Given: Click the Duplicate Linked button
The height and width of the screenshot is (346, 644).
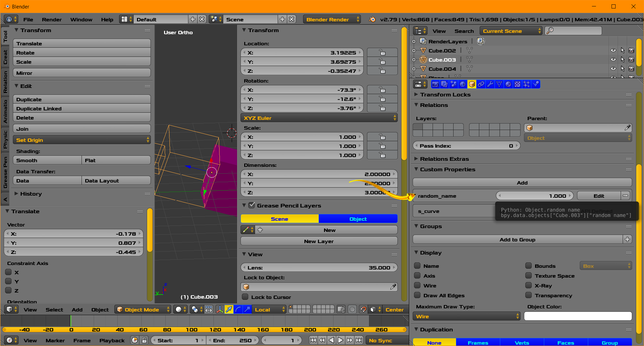Looking at the screenshot, I should pos(82,108).
